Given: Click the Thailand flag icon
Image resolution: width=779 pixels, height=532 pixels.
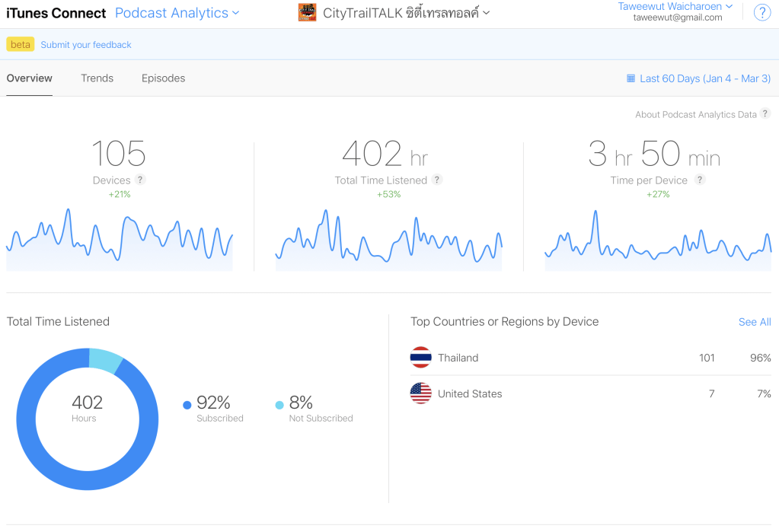Looking at the screenshot, I should (420, 358).
